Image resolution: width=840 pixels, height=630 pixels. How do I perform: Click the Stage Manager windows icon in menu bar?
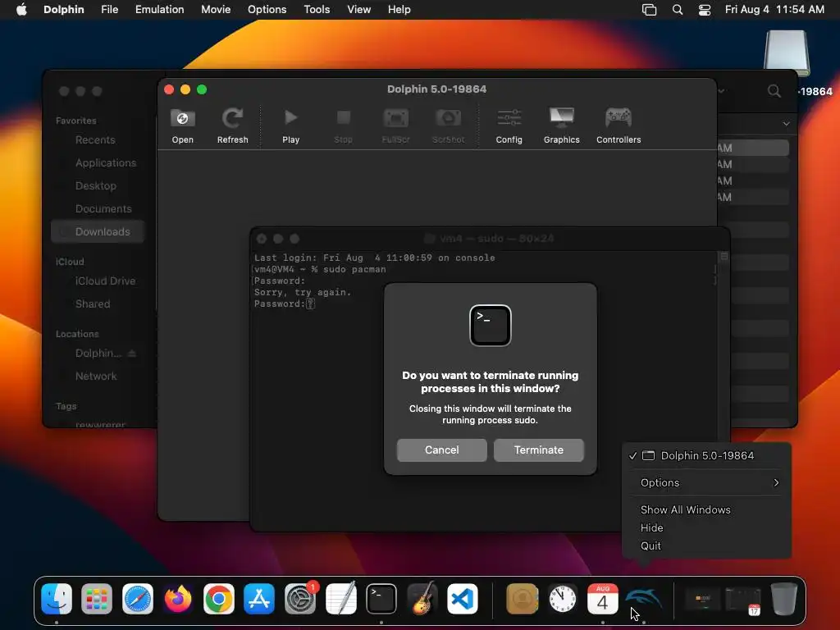click(x=649, y=10)
